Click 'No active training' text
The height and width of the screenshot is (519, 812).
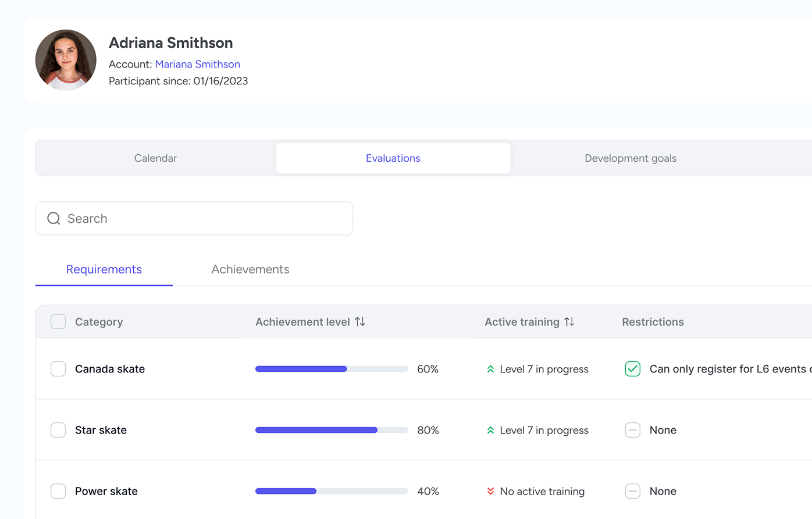pyautogui.click(x=542, y=491)
